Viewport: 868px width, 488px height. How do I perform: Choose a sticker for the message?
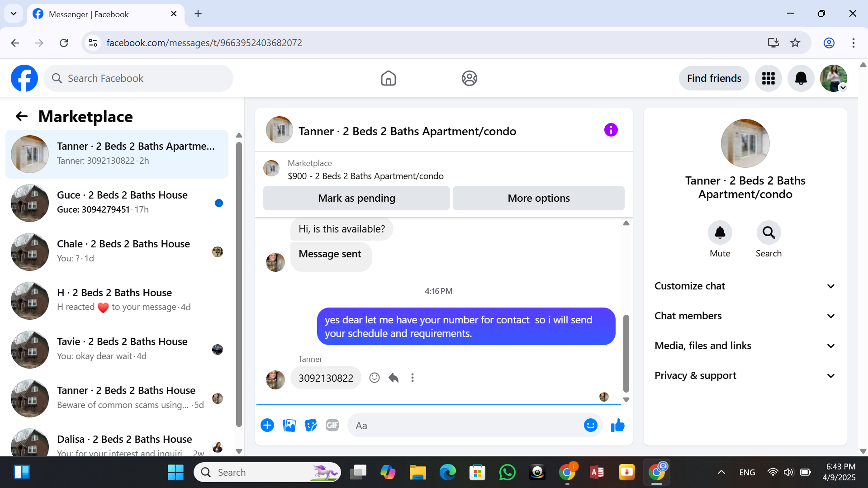(311, 425)
